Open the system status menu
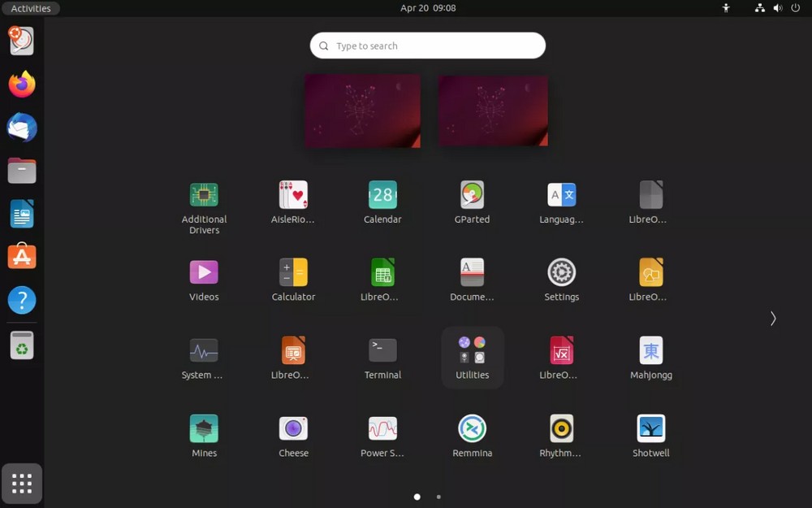This screenshot has height=508, width=812. point(776,8)
